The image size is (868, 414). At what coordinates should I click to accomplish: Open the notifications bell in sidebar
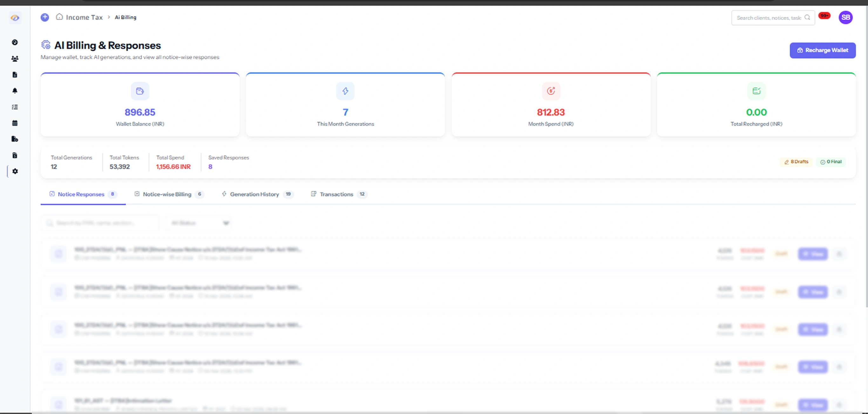[x=15, y=90]
